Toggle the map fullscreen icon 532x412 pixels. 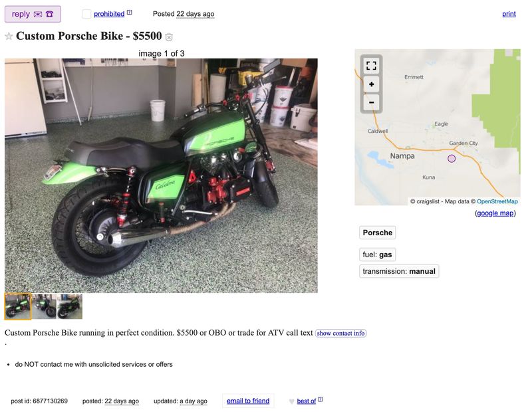click(x=372, y=65)
